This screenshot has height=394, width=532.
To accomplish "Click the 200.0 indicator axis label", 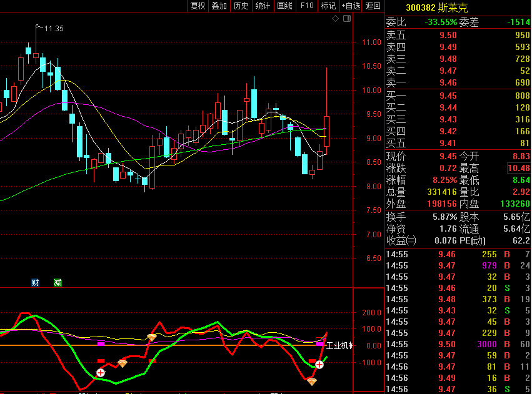I will [x=371, y=313].
